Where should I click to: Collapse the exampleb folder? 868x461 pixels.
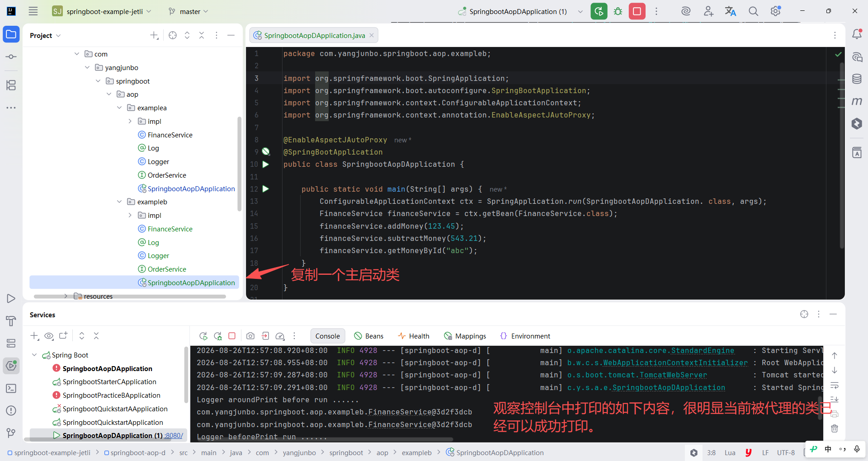pos(119,202)
